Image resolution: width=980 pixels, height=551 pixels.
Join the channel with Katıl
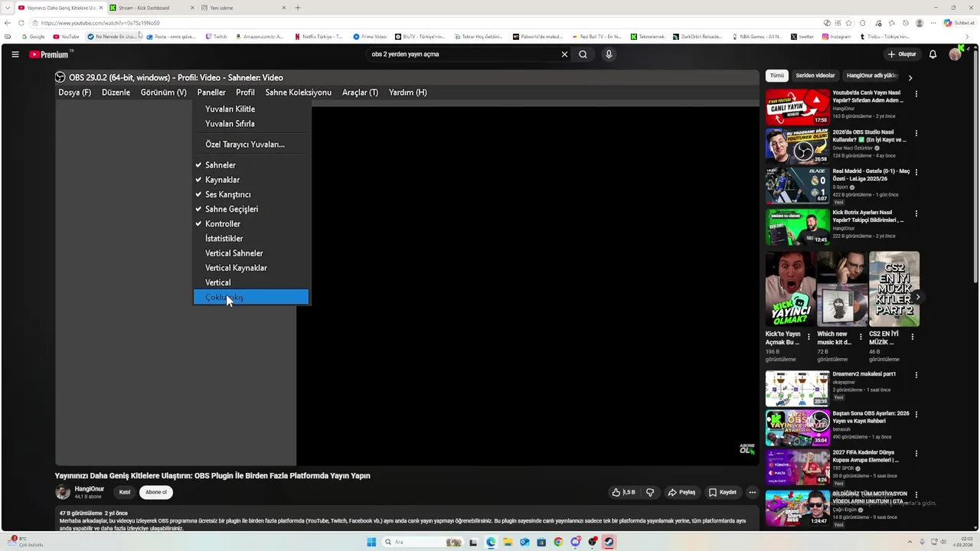(125, 492)
